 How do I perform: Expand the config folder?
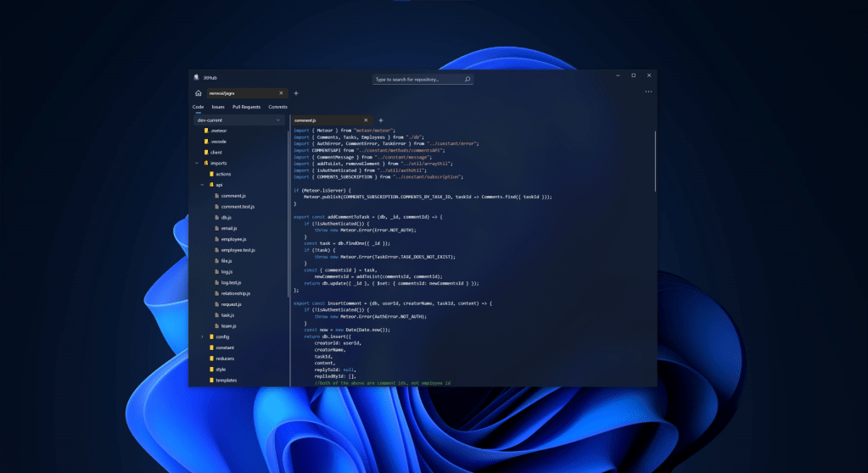[202, 337]
